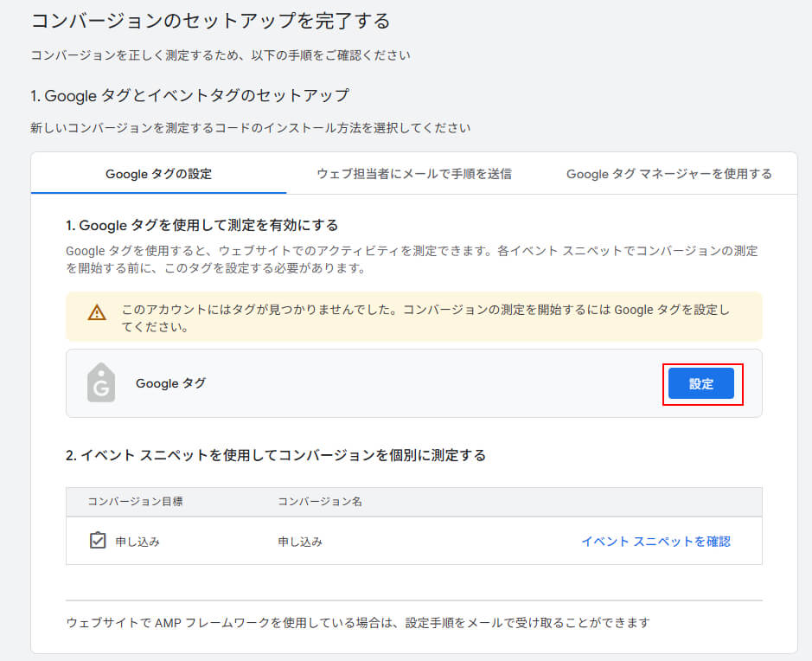Click 申し込み in the conversion goal column
This screenshot has height=661, width=812.
pos(137,542)
